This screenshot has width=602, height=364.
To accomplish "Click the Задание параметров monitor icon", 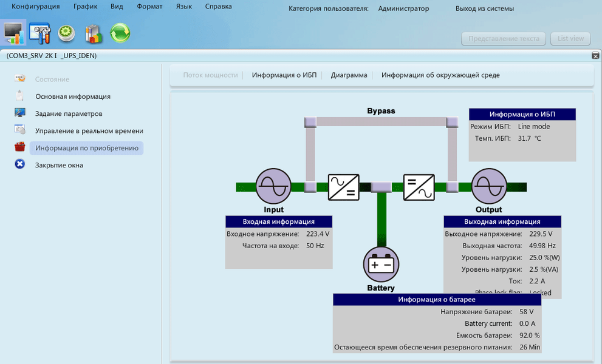I will point(19,113).
